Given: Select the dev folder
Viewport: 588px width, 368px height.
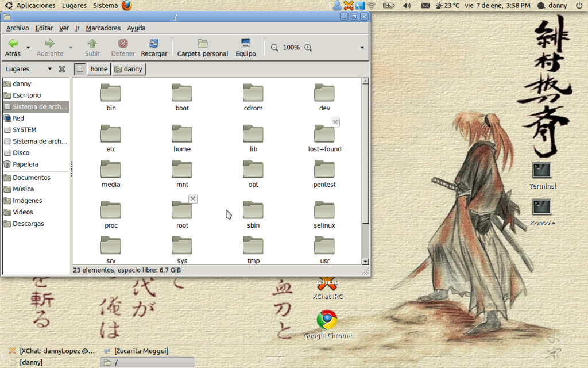Looking at the screenshot, I should click(x=324, y=97).
